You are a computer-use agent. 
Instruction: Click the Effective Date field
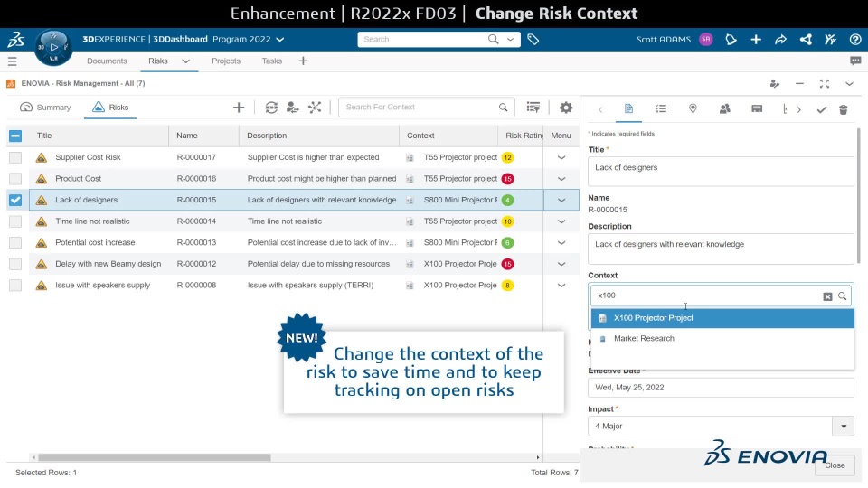[721, 388]
